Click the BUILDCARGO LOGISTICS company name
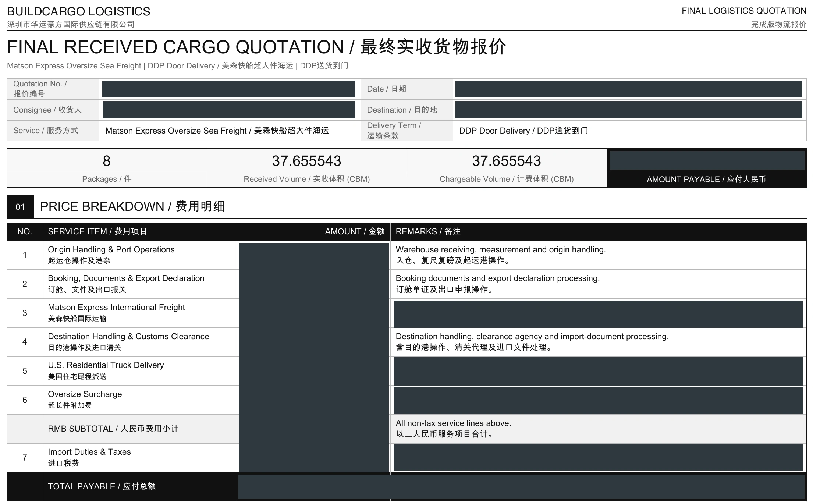The width and height of the screenshot is (813, 504). click(x=79, y=11)
